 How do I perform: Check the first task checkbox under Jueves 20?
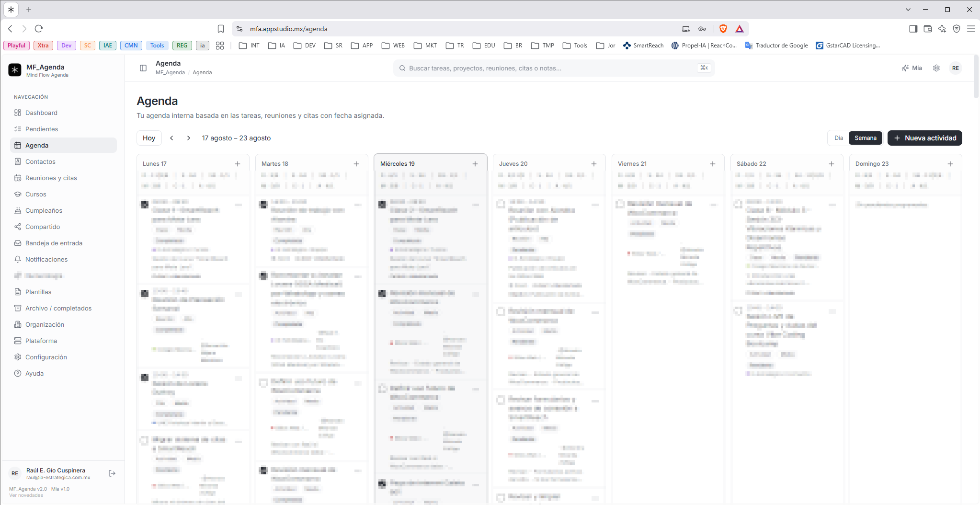coord(501,204)
